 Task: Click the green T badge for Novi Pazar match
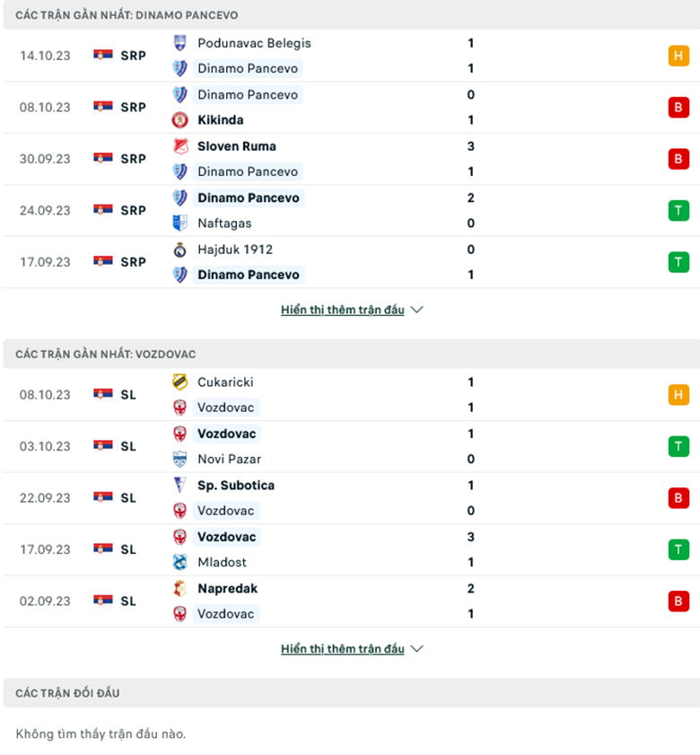[678, 446]
